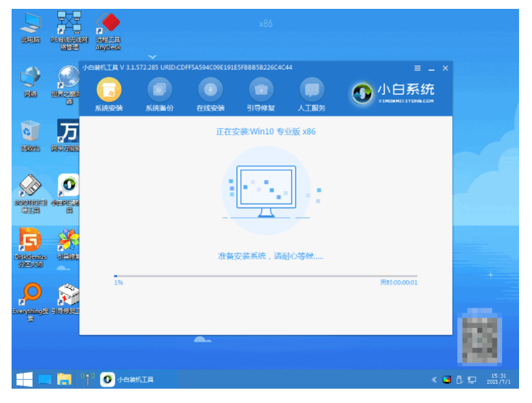The height and width of the screenshot is (403, 532).
Task: Select the 网络 desktop icon
Action: (x=31, y=82)
